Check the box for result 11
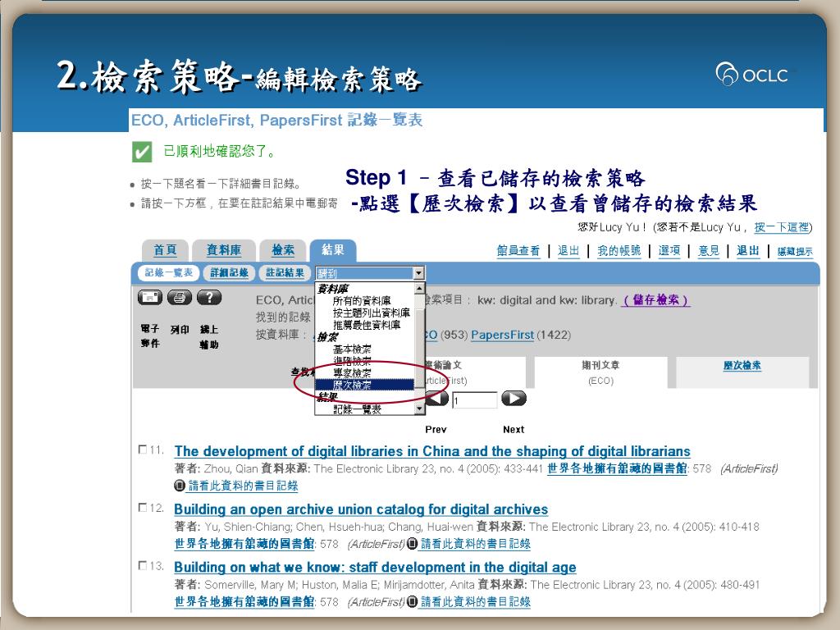 143,450
